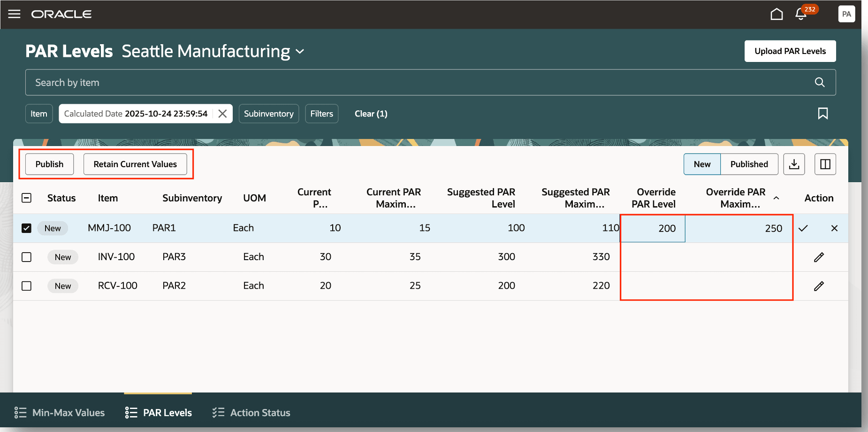Click the PAR3 subinventory cell
The height and width of the screenshot is (432, 868).
(174, 257)
